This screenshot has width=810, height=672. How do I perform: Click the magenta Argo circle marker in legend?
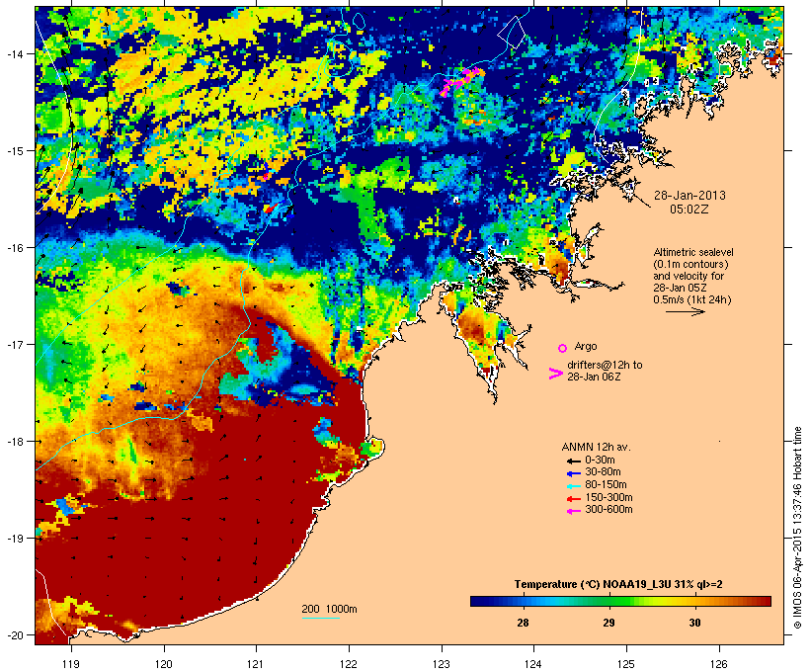563,348
